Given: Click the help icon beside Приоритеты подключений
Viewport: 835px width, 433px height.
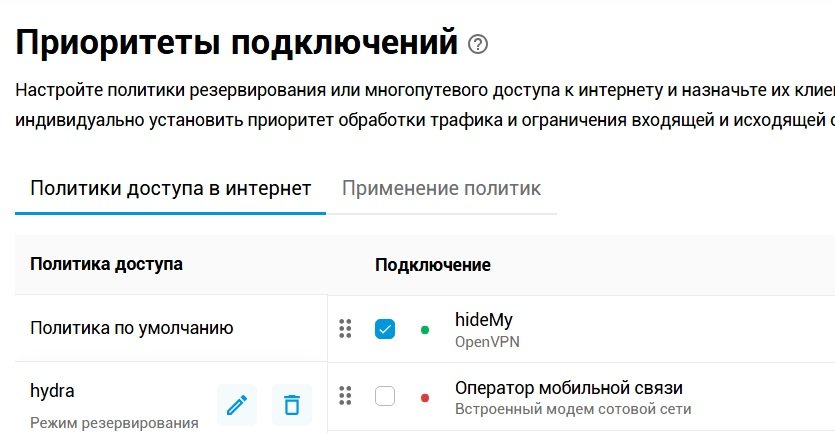Looking at the screenshot, I should pos(478,44).
